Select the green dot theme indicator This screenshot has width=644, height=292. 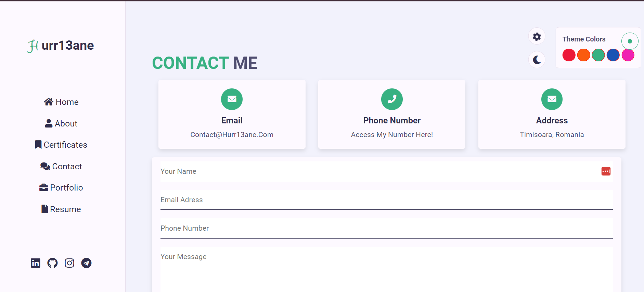(x=630, y=41)
